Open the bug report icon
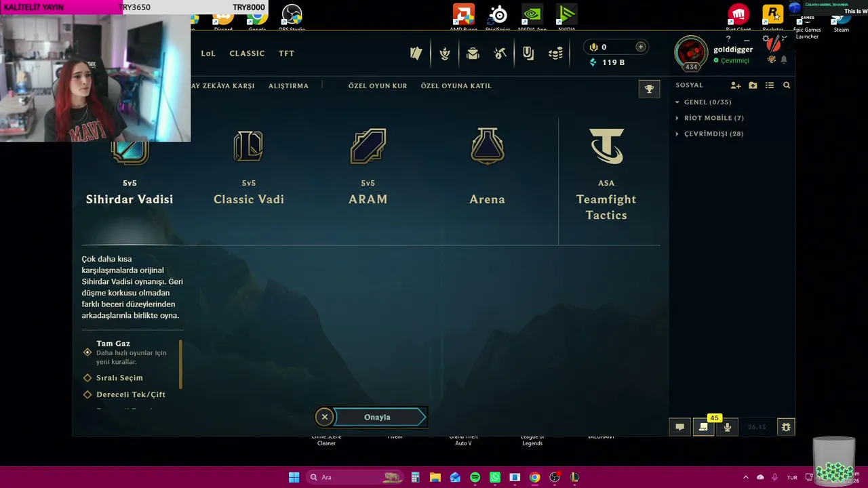 [x=786, y=427]
